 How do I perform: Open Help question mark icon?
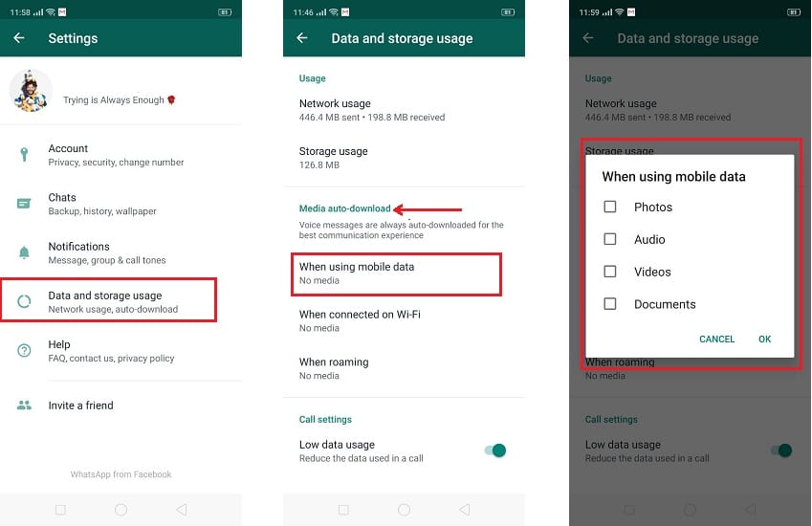click(x=24, y=350)
